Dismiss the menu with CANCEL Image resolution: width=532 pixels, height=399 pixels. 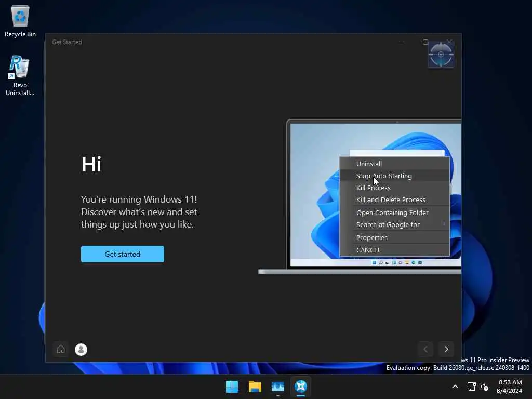394,250
